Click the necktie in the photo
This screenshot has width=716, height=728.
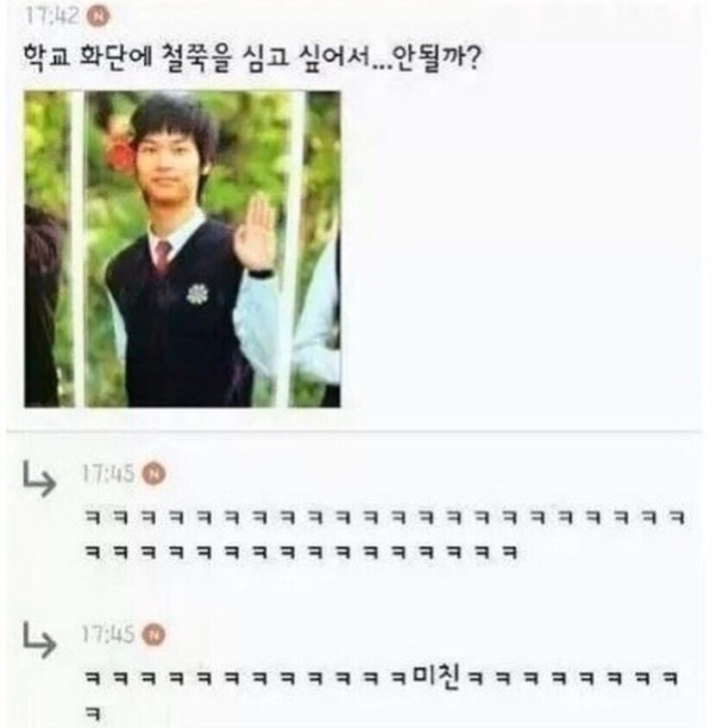click(x=162, y=257)
